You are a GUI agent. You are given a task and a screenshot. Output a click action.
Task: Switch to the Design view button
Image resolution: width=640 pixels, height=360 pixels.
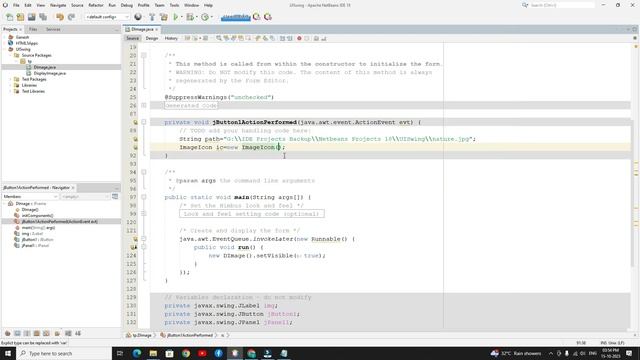pyautogui.click(x=152, y=38)
